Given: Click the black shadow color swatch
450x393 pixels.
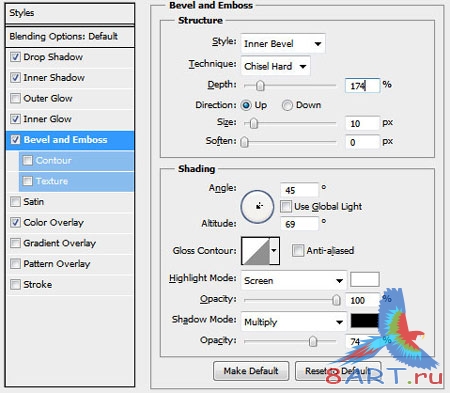Looking at the screenshot, I should 365,321.
